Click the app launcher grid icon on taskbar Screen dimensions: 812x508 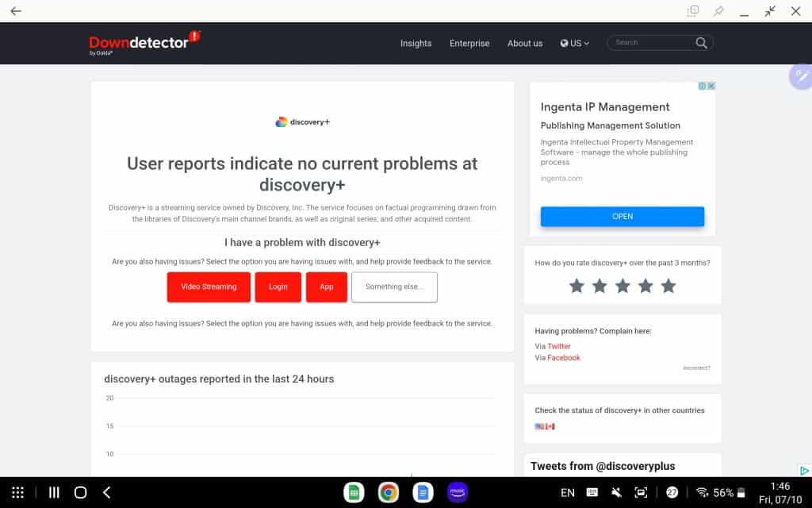pos(17,492)
